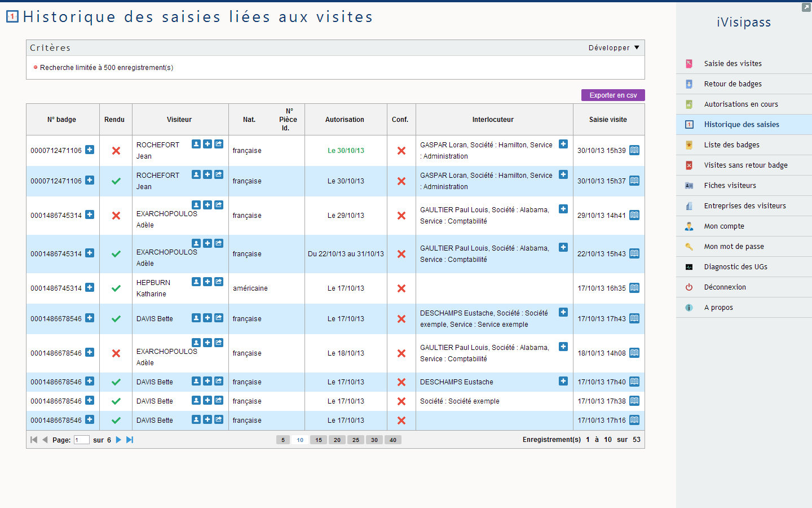
Task: Click the power icon next to Déconnexion
Action: pos(689,287)
